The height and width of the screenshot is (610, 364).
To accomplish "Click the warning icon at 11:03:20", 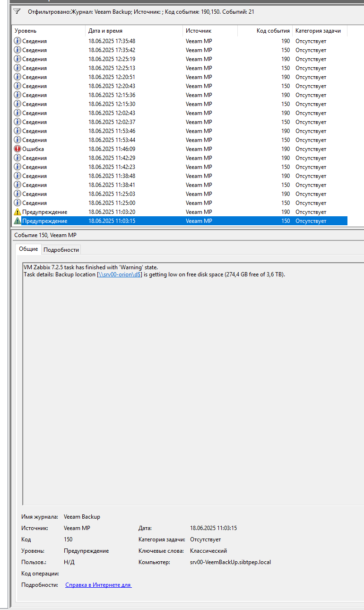I will pos(17,212).
